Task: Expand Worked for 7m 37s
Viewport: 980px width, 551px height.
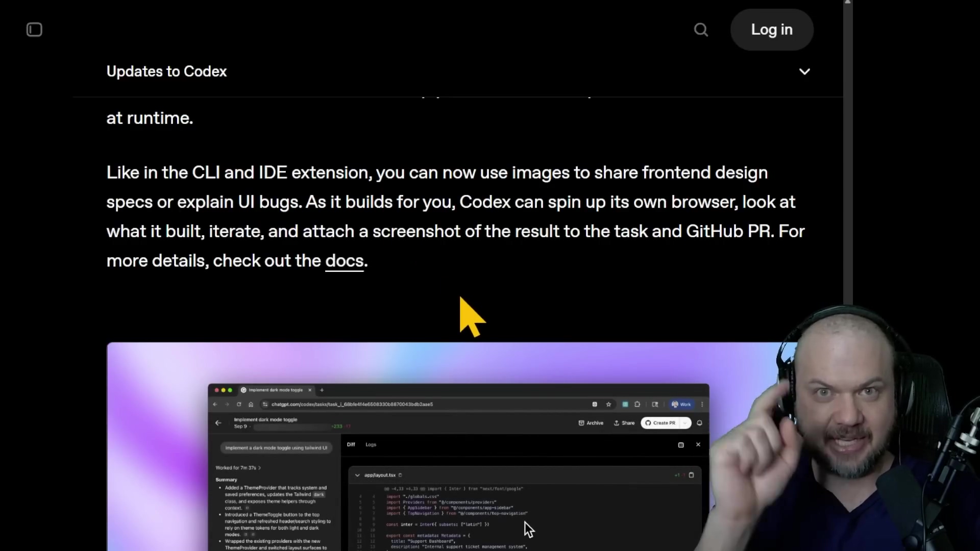Action: pyautogui.click(x=238, y=467)
